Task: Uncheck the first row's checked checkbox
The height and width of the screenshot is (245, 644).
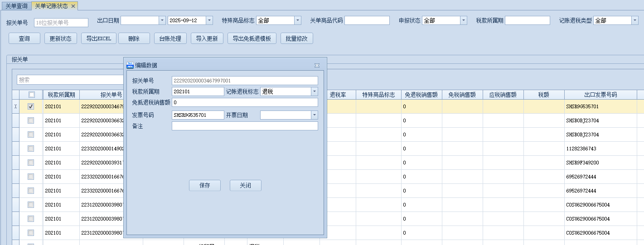Action: coord(31,106)
